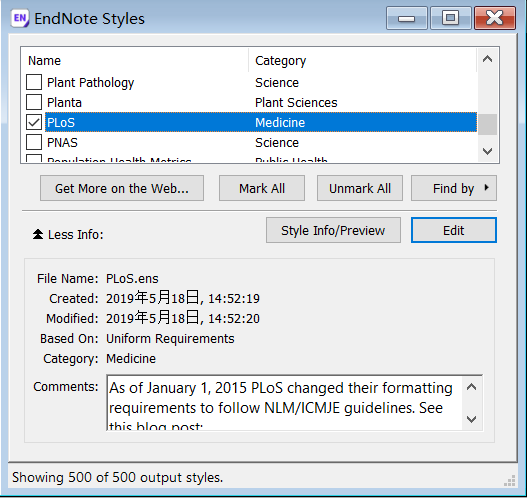Click the styles list scroll up arrow

(x=487, y=59)
